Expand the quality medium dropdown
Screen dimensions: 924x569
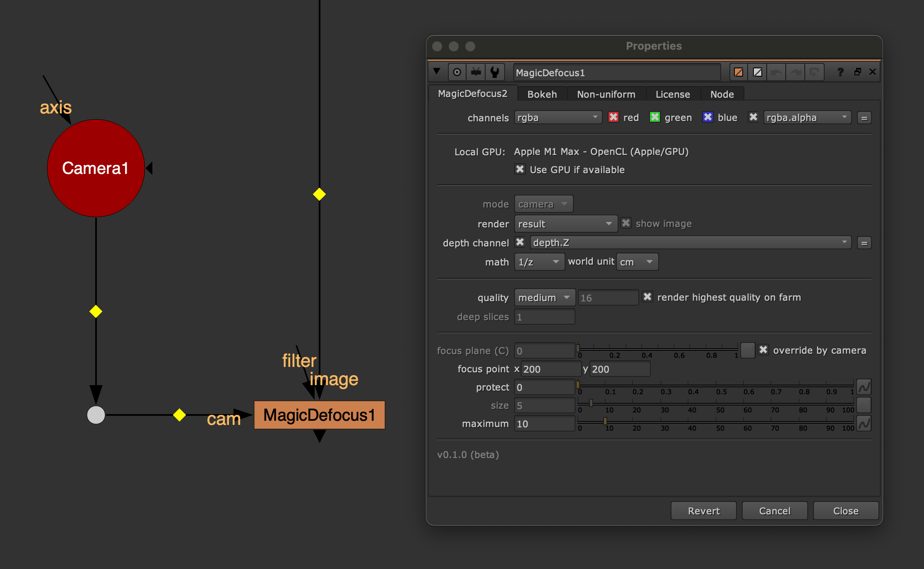tap(544, 298)
